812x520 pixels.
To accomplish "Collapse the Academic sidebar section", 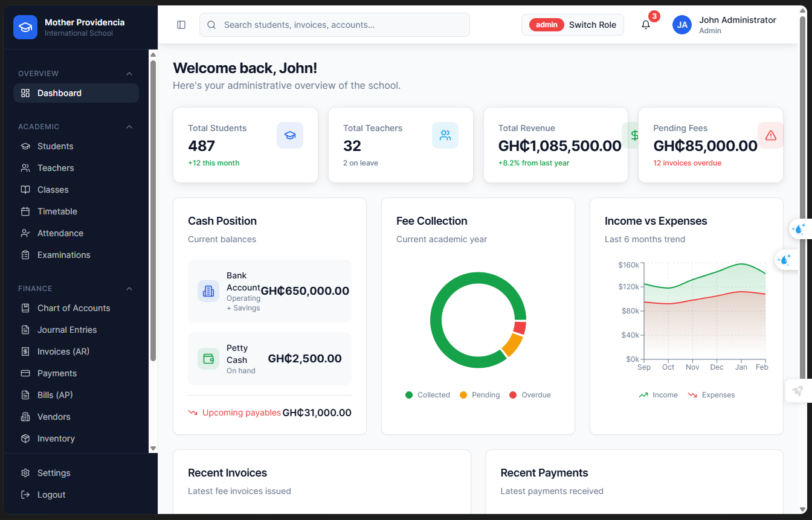I will click(129, 127).
